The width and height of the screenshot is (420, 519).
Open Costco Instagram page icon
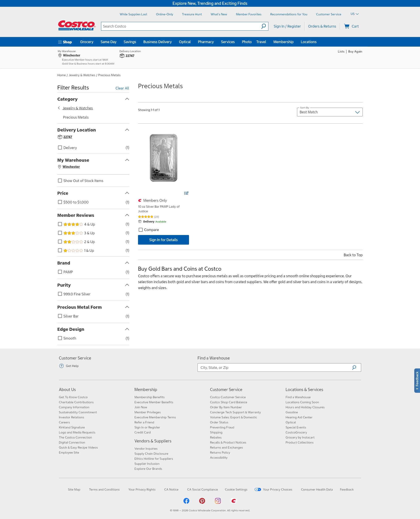click(x=218, y=501)
